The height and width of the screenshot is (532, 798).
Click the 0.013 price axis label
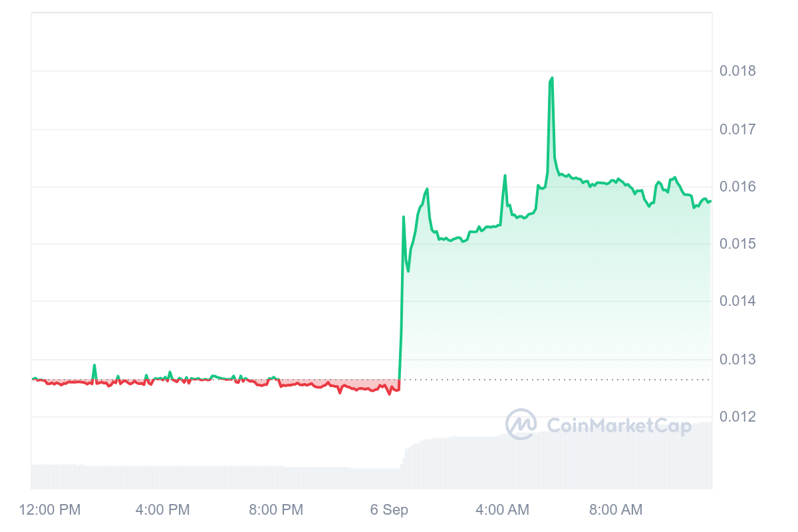click(737, 360)
